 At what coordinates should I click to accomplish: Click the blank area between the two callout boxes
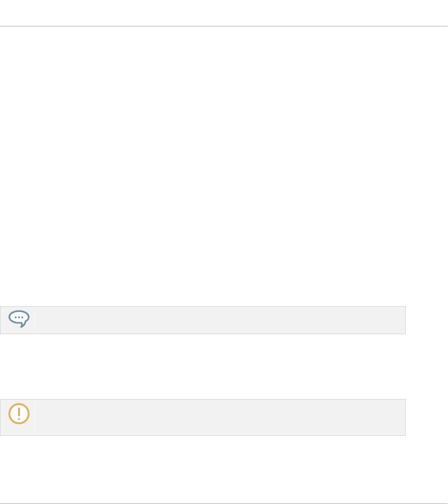202,367
